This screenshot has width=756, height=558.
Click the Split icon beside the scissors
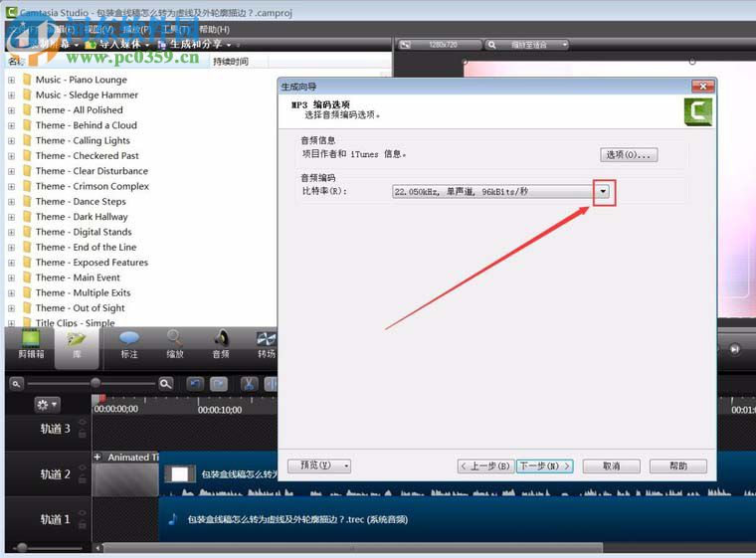pos(271,384)
